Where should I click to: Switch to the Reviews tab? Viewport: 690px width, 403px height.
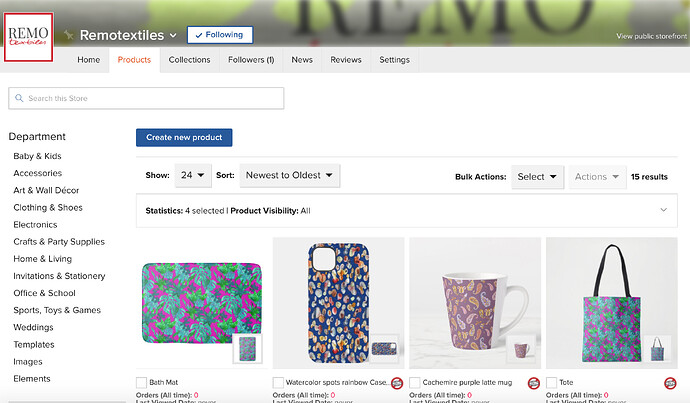pos(346,60)
